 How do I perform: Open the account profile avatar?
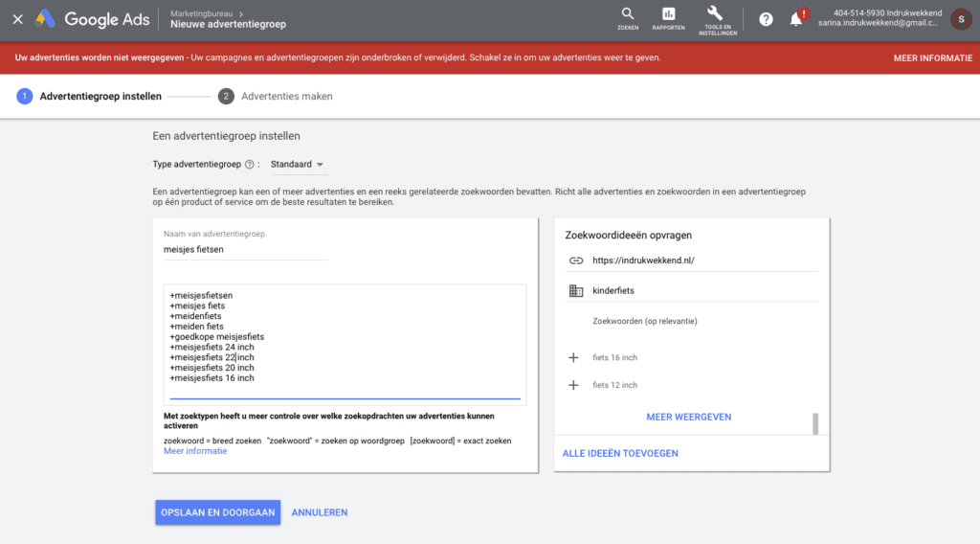(x=960, y=19)
